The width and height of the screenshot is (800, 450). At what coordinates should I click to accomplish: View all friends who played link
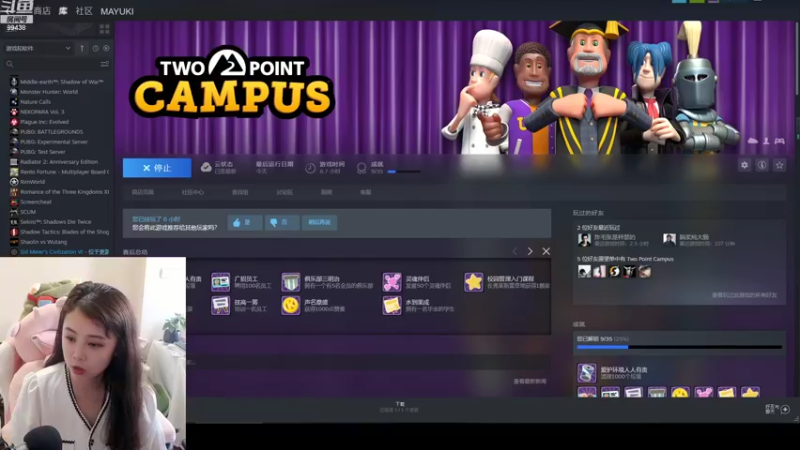point(744,295)
